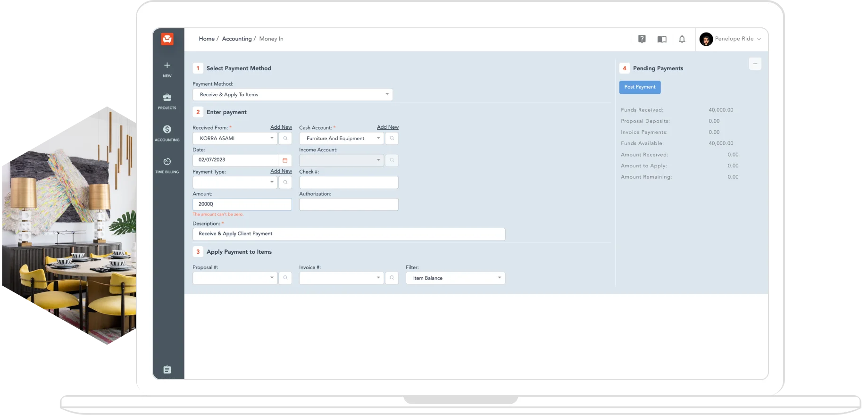This screenshot has height=415, width=868.
Task: Click Money In breadcrumb
Action: point(271,39)
